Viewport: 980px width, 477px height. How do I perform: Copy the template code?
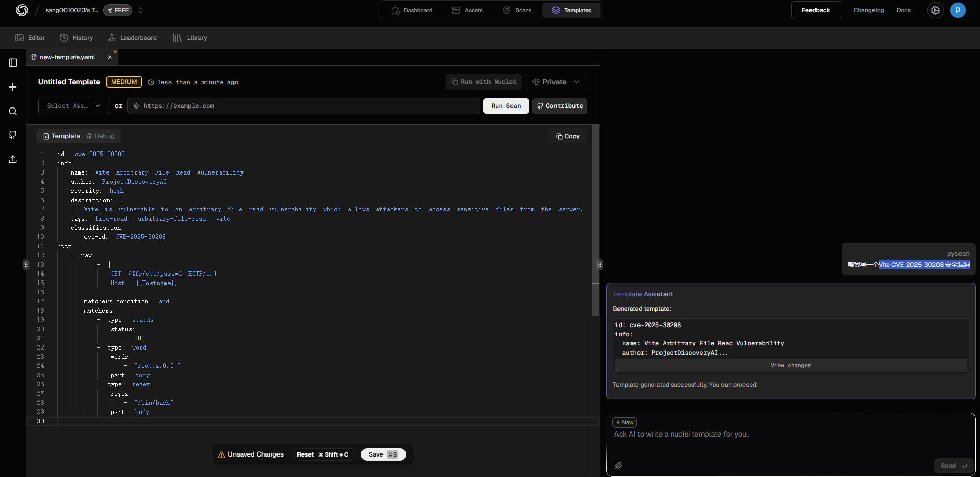568,136
